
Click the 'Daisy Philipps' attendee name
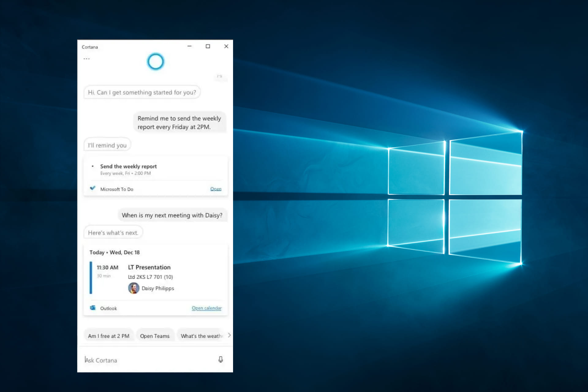point(158,288)
